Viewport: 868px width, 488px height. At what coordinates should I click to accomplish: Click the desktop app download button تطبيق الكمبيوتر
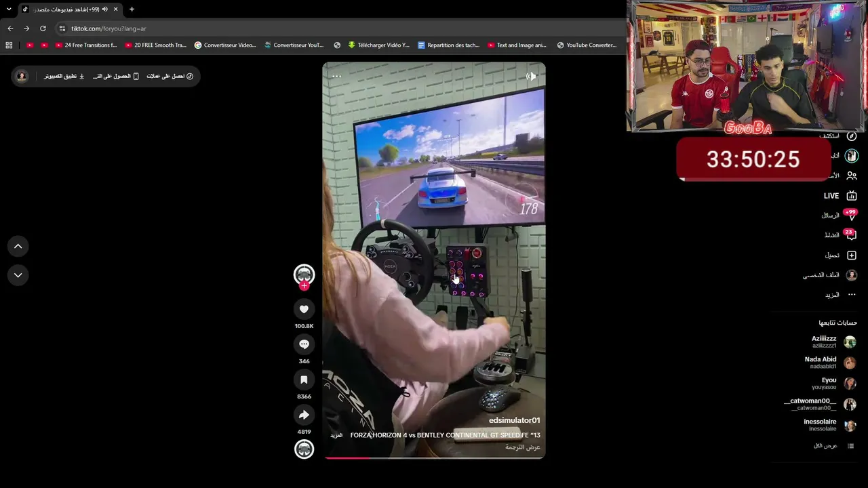(x=64, y=76)
